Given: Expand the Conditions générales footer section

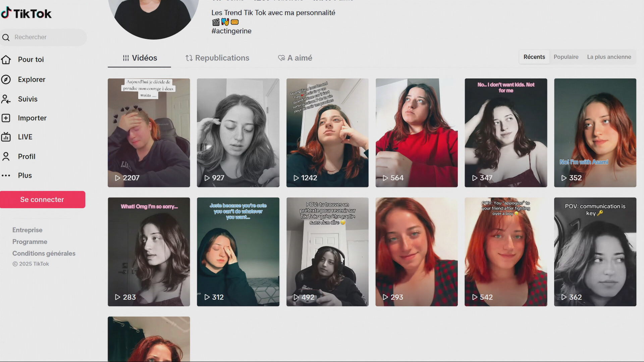Looking at the screenshot, I should 44,253.
